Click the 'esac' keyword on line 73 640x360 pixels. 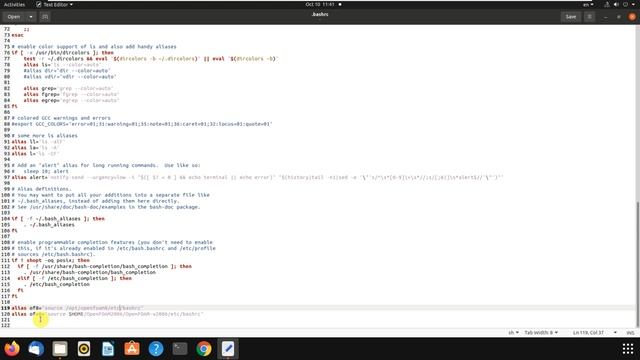[x=18, y=35]
